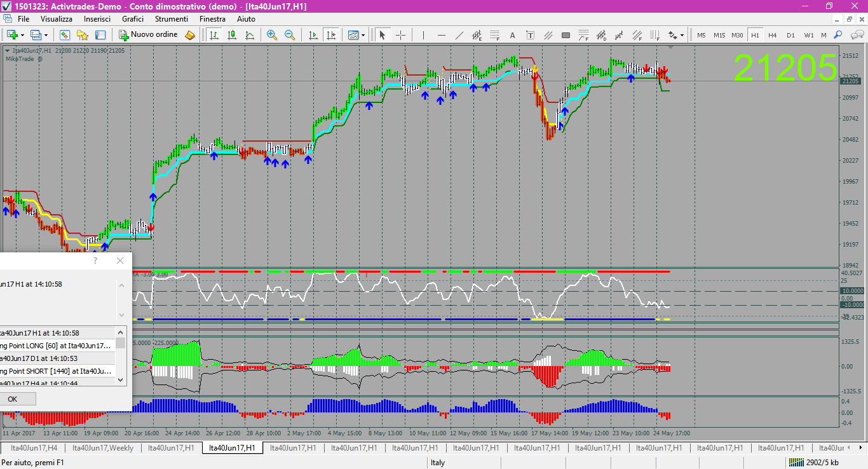Open the Market Watch window icon
The height and width of the screenshot is (469, 868).
[x=65, y=35]
